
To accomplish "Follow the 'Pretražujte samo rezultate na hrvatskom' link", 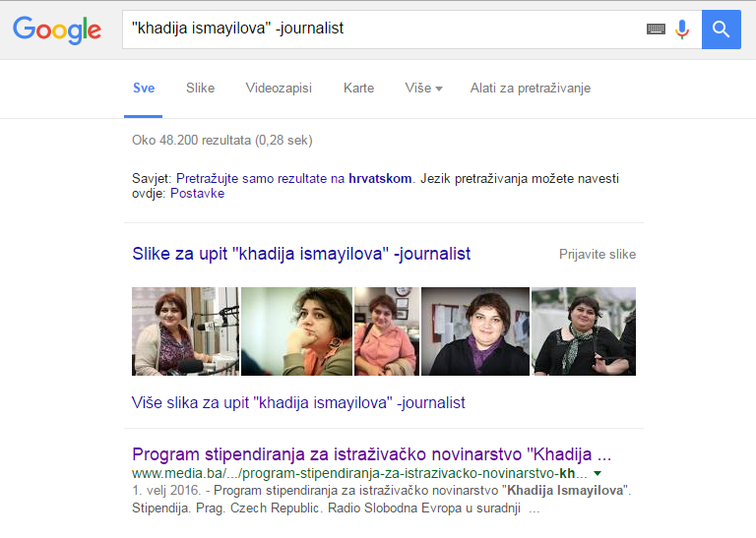I will pyautogui.click(x=294, y=179).
